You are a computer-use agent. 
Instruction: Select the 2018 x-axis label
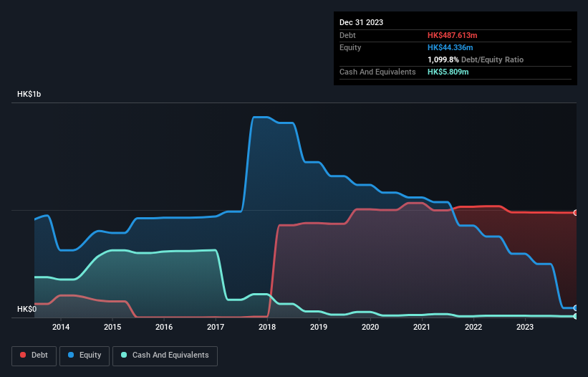(267, 327)
